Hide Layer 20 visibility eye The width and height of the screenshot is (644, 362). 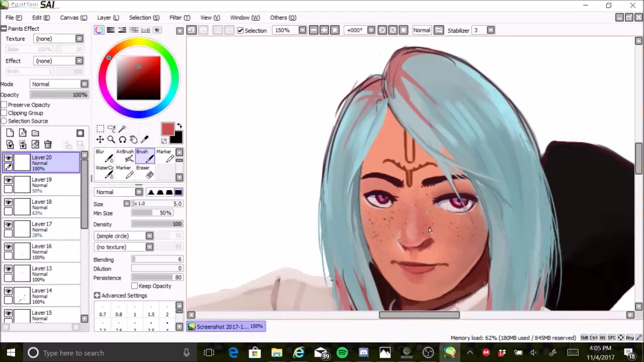[x=8, y=158]
